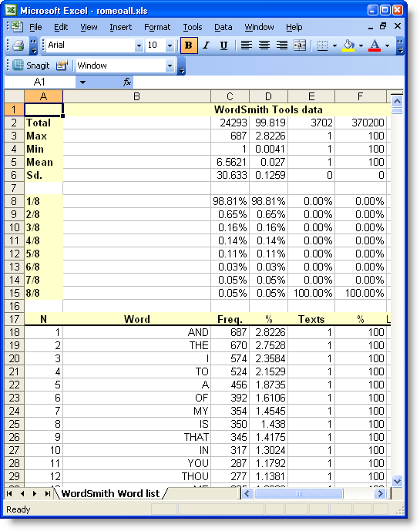This screenshot has width=420, height=531.
Task: Click the Excel title bar application icon
Action: pyautogui.click(x=11, y=10)
